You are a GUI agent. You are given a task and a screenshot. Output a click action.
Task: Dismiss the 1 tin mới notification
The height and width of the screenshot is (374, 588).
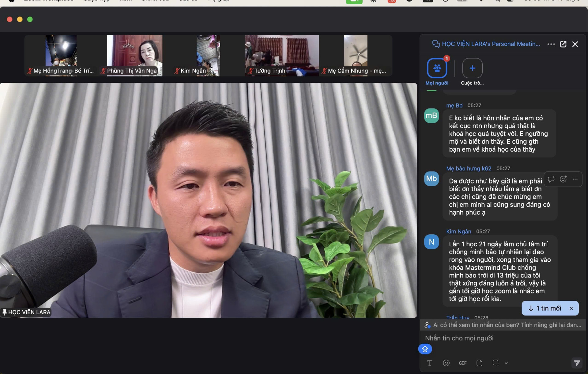(571, 308)
